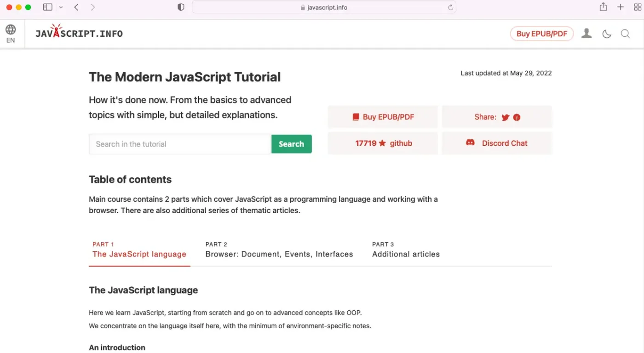Share on Twitter icon

506,117
